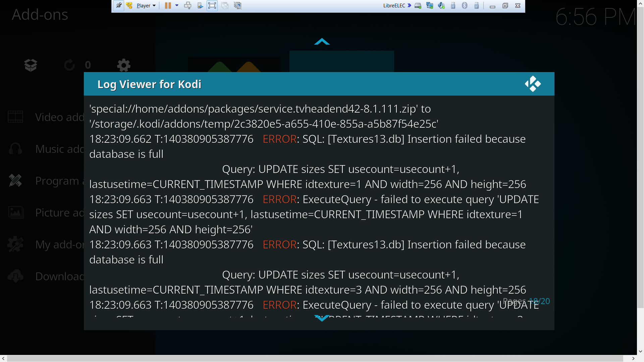This screenshot has width=644, height=362.
Task: Click the Bluetooth device icon
Action: point(465,5)
